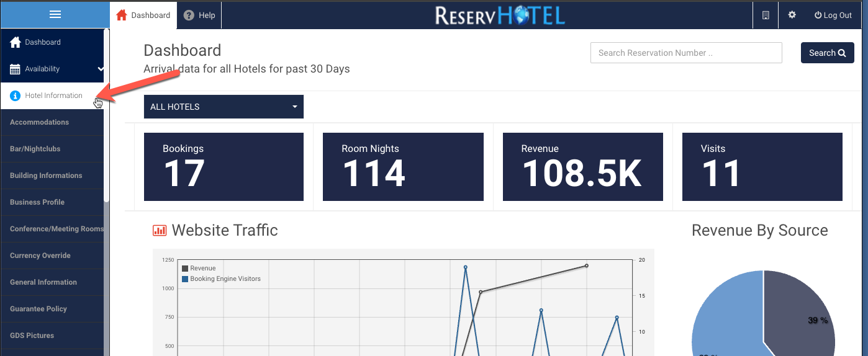
Task: Click the red home icon in Dashboard tab
Action: [122, 15]
